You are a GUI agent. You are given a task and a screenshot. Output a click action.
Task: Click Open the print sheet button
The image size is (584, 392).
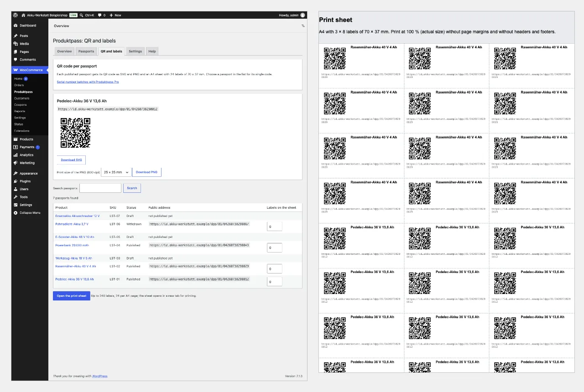(x=71, y=296)
